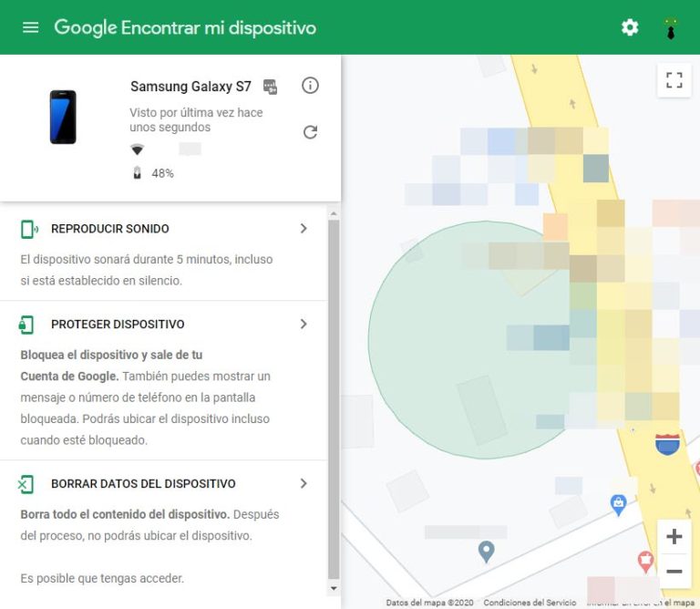Click the Wi-Fi signal icon
Screen dimensions: 700x609
pos(137,150)
